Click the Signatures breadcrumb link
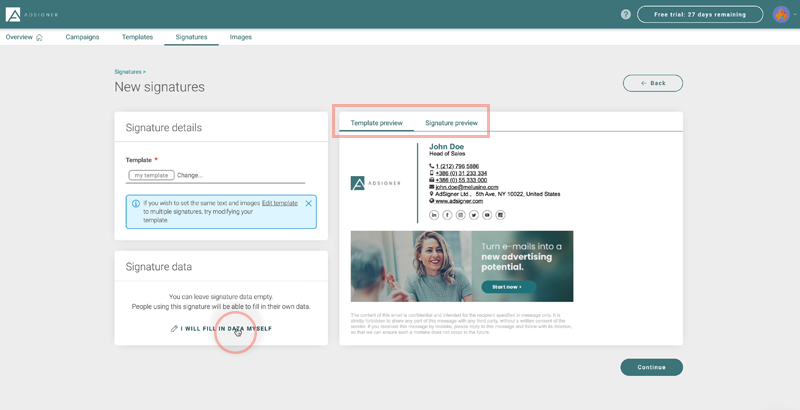Viewport: 800px width, 410px height. (128, 72)
